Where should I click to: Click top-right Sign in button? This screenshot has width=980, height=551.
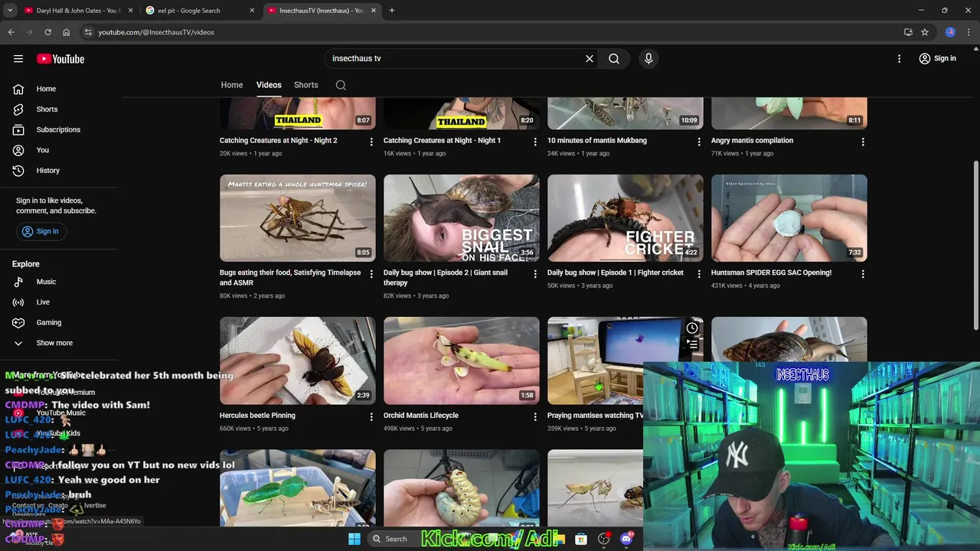point(938,58)
